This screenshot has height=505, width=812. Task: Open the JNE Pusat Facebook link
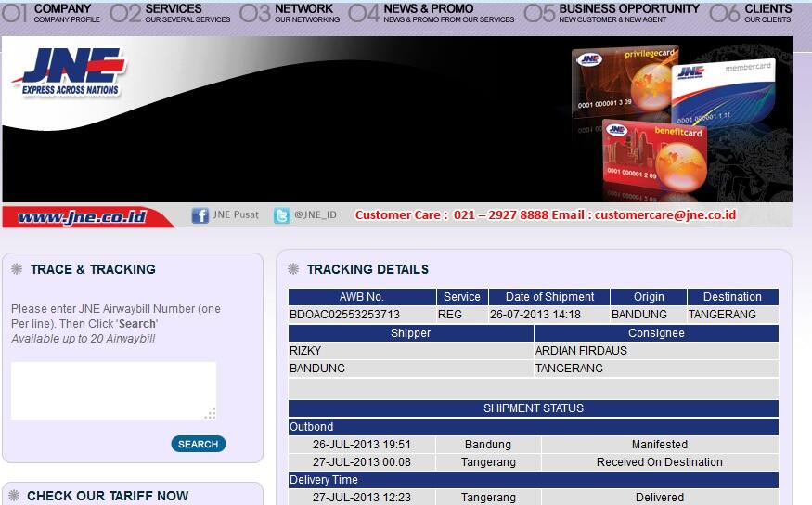click(x=236, y=215)
